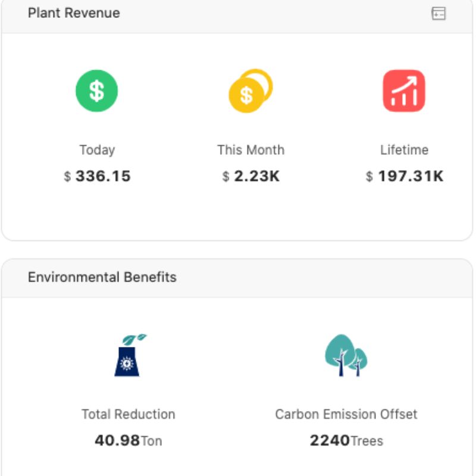Click today's revenue value 336.15
Image resolution: width=476 pixels, height=476 pixels.
coord(103,177)
